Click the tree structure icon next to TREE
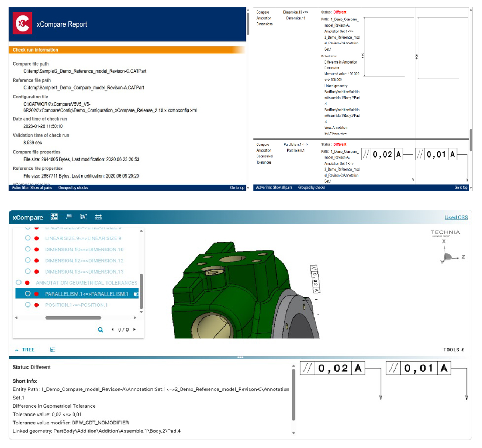 tap(52, 350)
